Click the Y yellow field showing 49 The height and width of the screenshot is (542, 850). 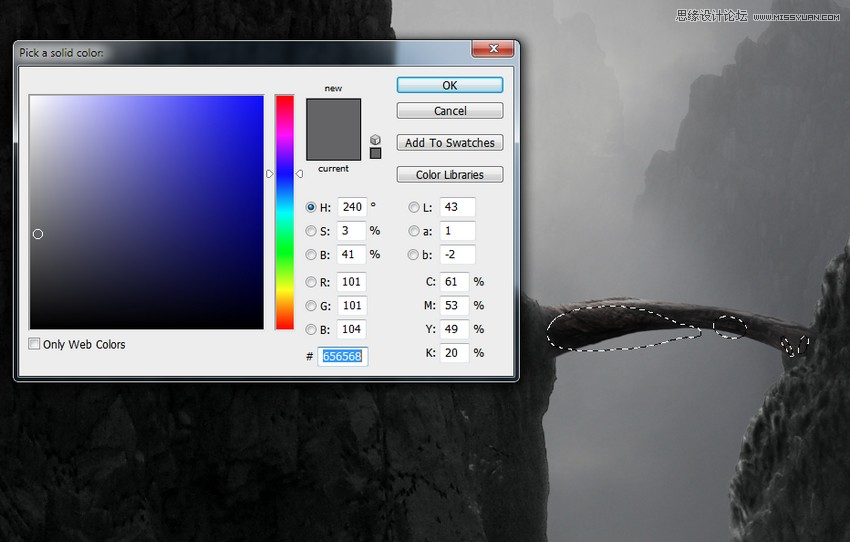pos(454,330)
